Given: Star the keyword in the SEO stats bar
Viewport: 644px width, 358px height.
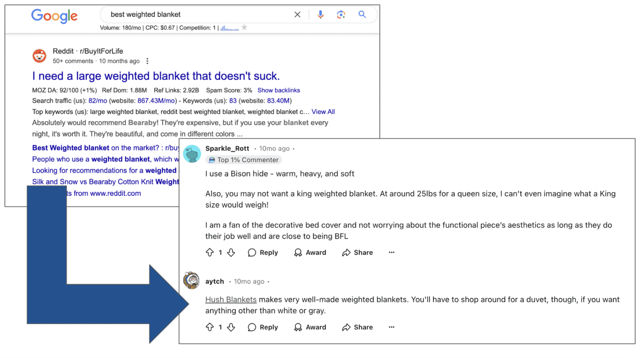Looking at the screenshot, I should click(x=244, y=27).
